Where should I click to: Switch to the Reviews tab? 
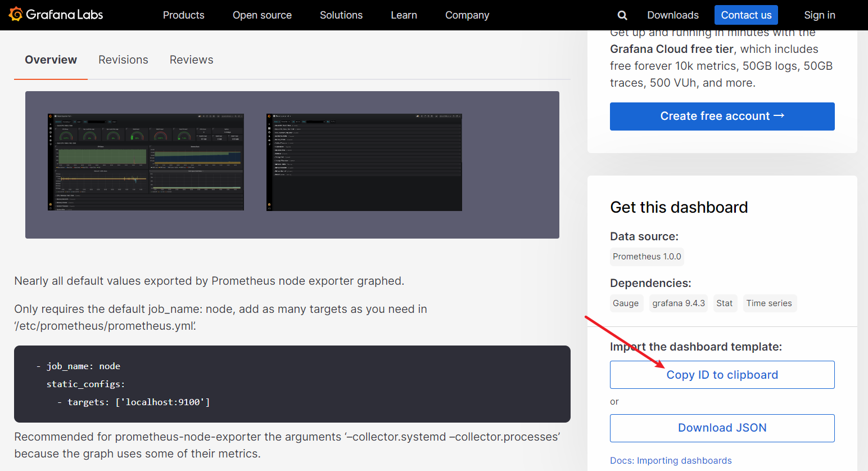click(192, 60)
